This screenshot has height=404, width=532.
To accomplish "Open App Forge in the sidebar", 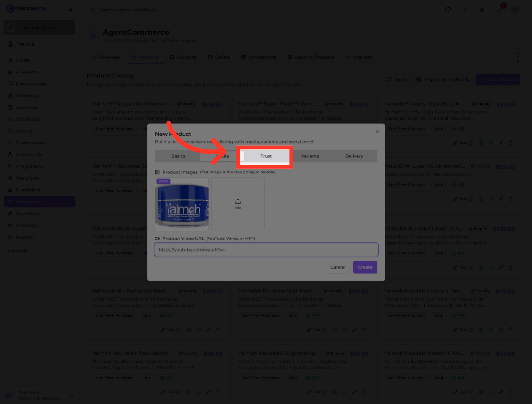I will click(x=39, y=213).
